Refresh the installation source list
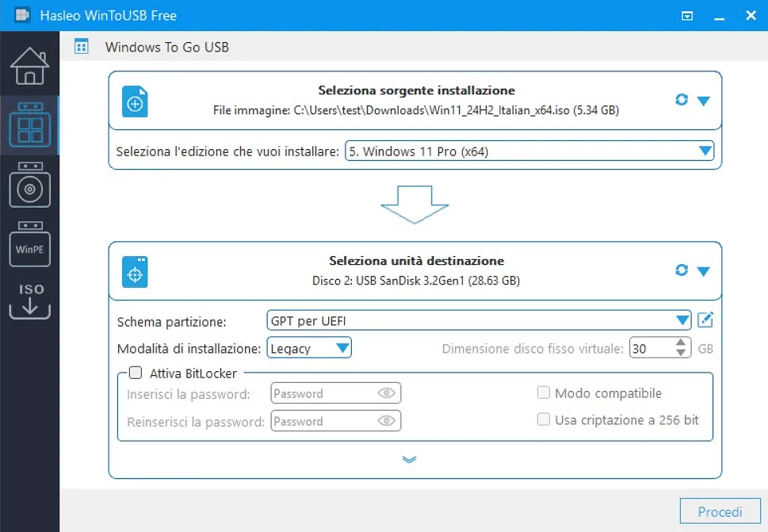The width and height of the screenshot is (768, 532). tap(681, 100)
